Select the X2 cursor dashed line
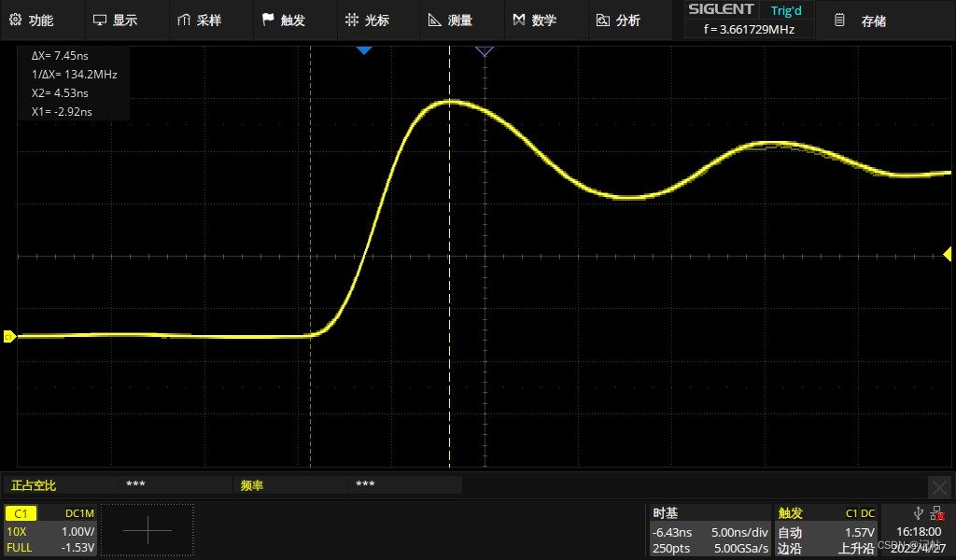The height and width of the screenshot is (560, 956). pos(449,256)
